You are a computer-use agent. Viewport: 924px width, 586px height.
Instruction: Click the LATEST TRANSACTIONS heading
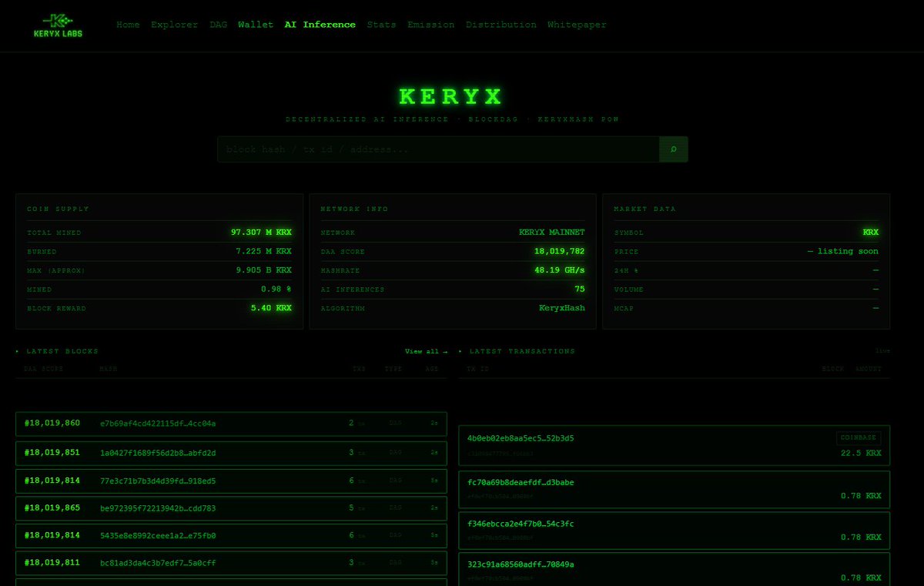521,351
